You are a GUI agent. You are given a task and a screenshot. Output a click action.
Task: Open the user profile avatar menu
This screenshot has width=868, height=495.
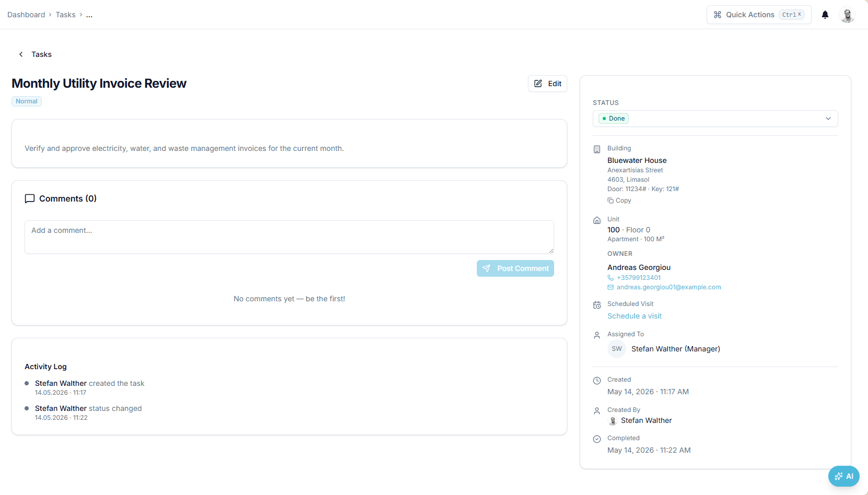click(x=847, y=15)
